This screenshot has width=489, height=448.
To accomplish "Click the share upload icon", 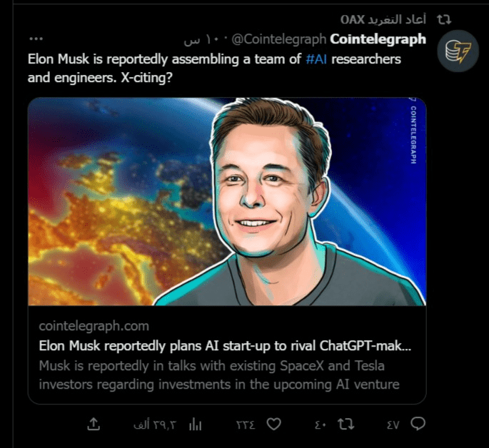I will [x=94, y=424].
